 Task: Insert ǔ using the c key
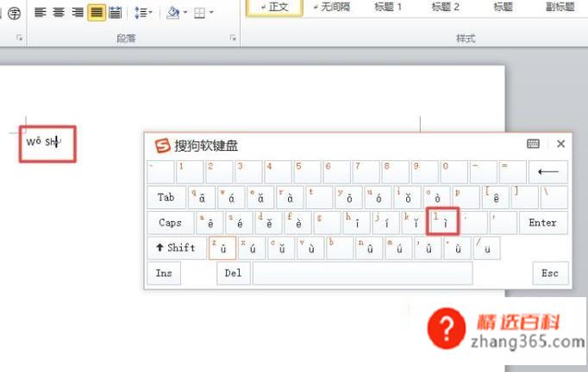[x=281, y=248]
